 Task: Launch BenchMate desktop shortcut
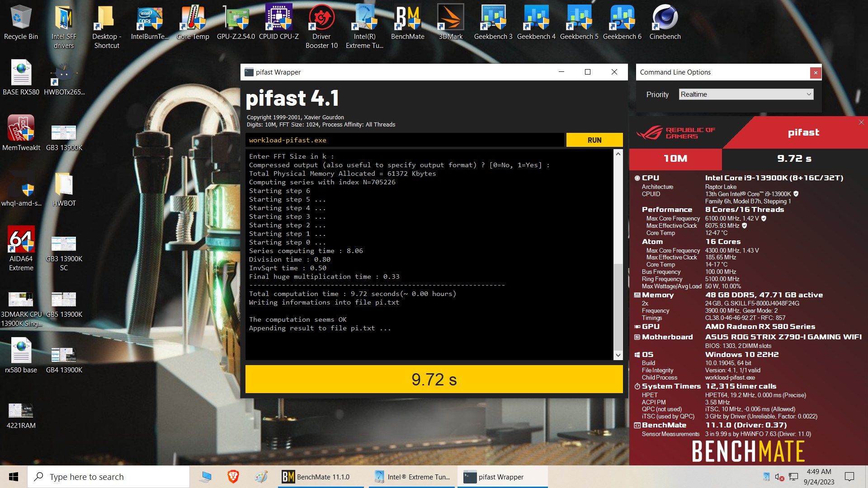(408, 23)
